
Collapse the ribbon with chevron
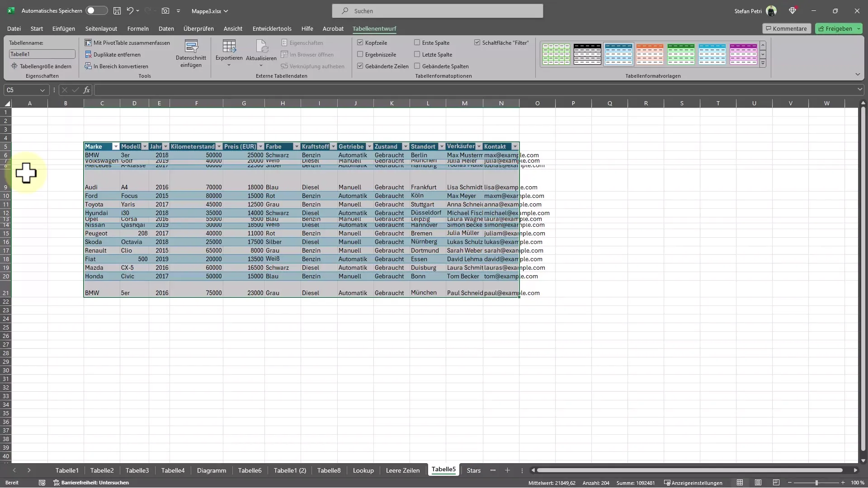858,75
